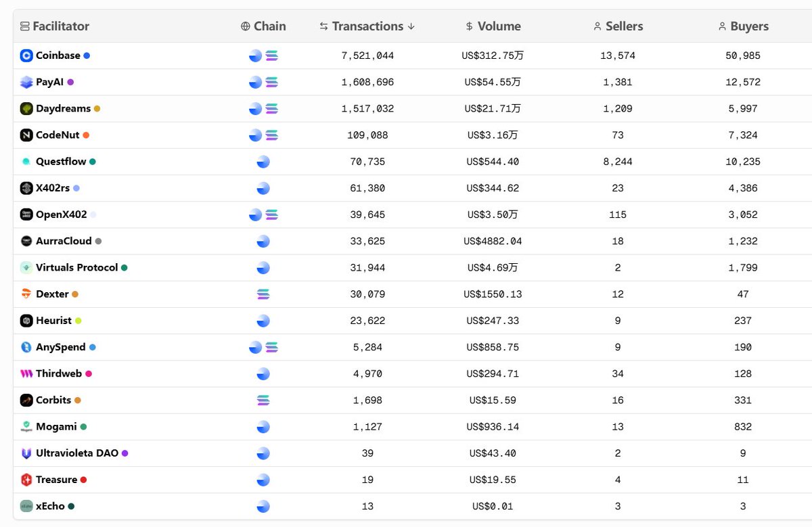
Task: Click the Mogami facilitator logo
Action: 26,427
